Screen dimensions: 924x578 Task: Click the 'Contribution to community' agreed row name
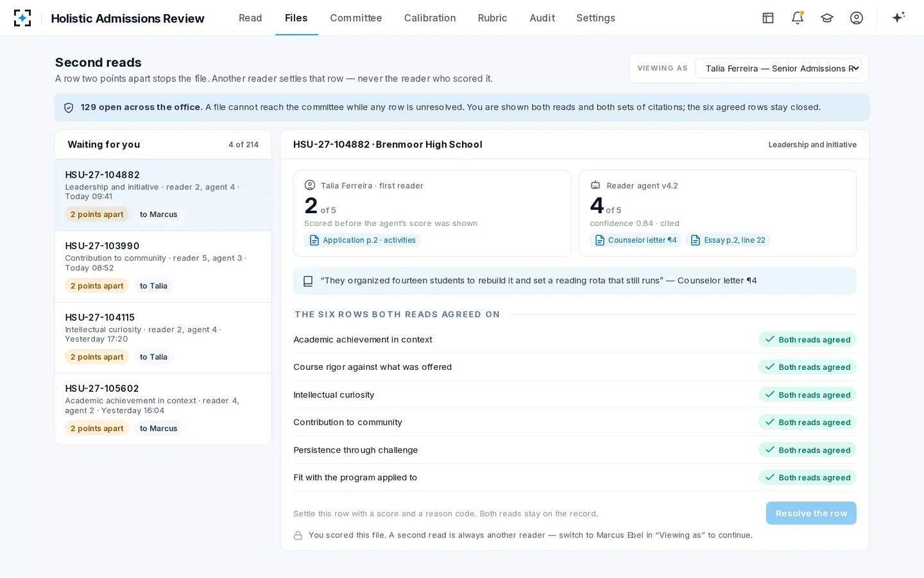[348, 422]
